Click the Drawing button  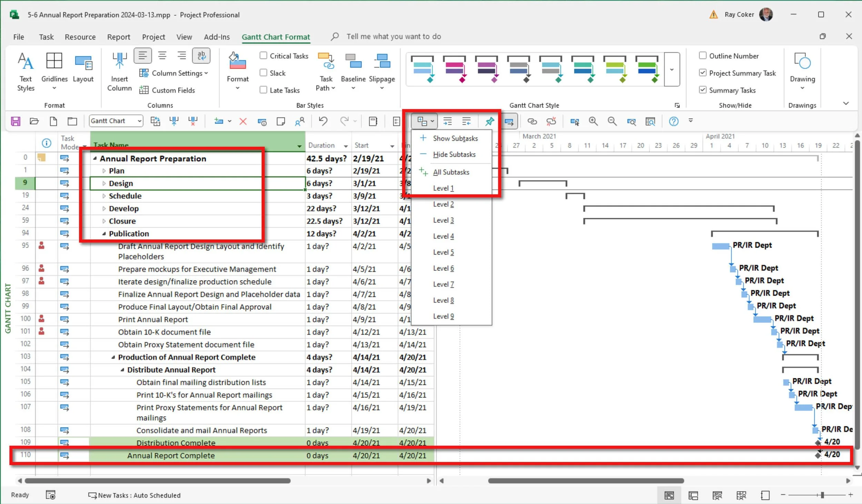coord(802,72)
